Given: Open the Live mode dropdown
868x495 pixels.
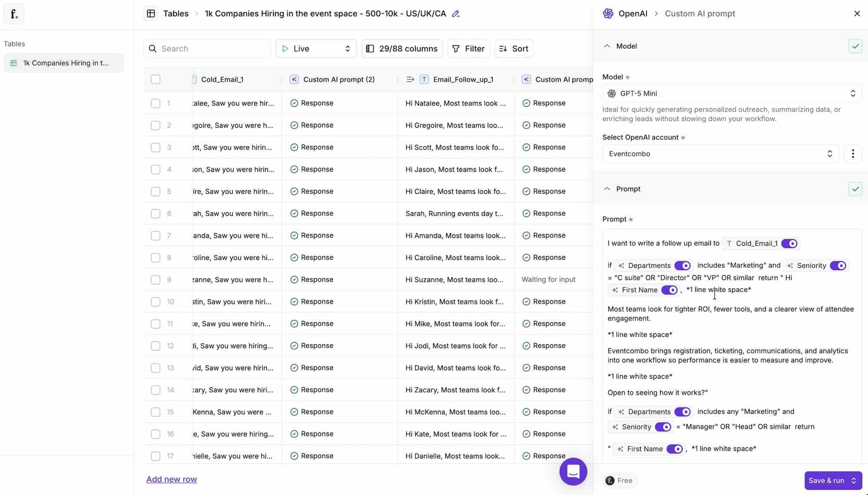Looking at the screenshot, I should click(316, 49).
